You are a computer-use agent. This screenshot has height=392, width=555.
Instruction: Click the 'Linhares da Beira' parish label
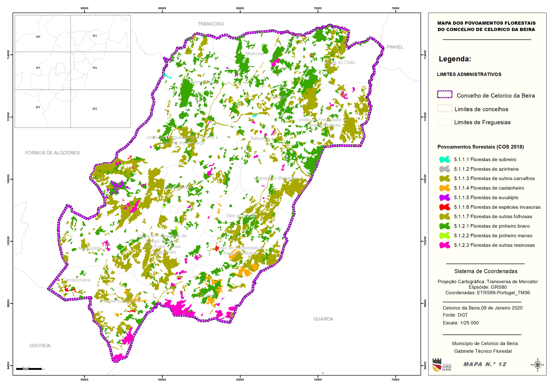tap(122, 301)
